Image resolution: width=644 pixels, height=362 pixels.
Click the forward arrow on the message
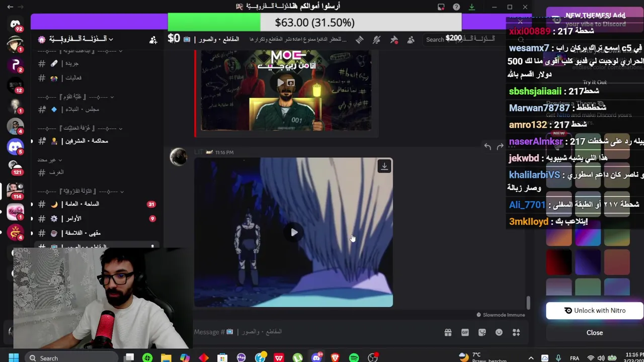(x=500, y=146)
